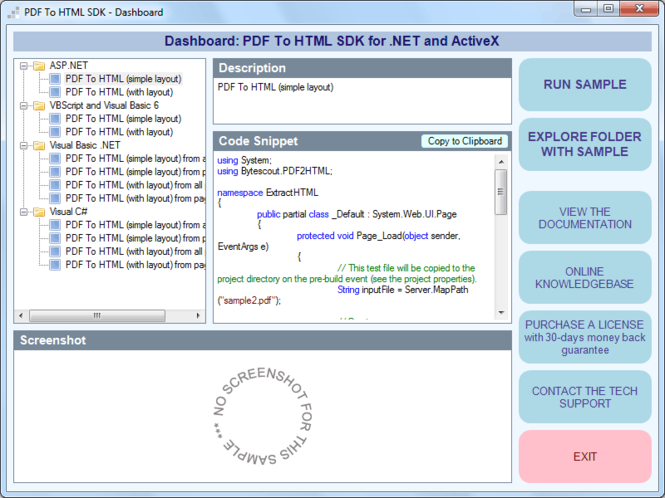The image size is (665, 498).
Task: Select ASP.NET PDF To HTML (with layout) sample
Action: coord(119,92)
